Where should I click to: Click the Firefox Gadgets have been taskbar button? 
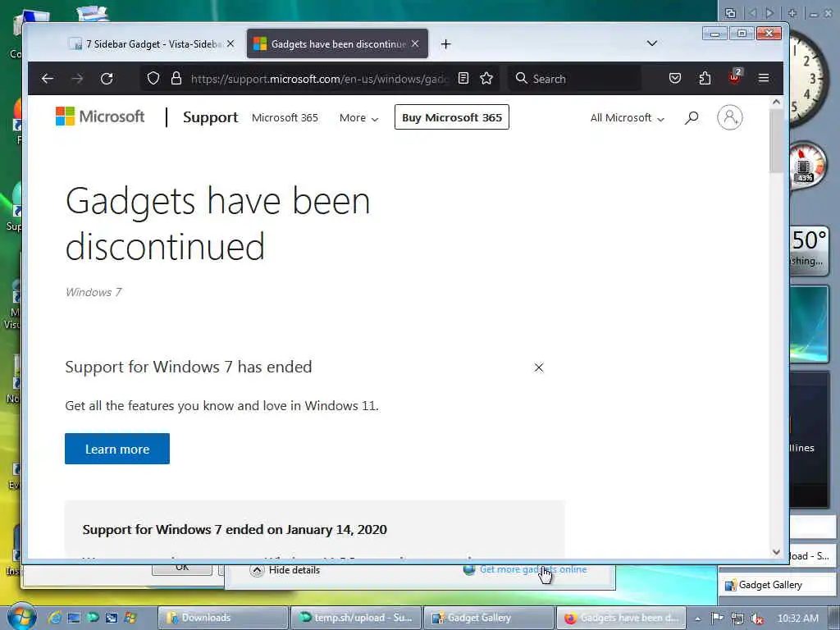tap(622, 618)
